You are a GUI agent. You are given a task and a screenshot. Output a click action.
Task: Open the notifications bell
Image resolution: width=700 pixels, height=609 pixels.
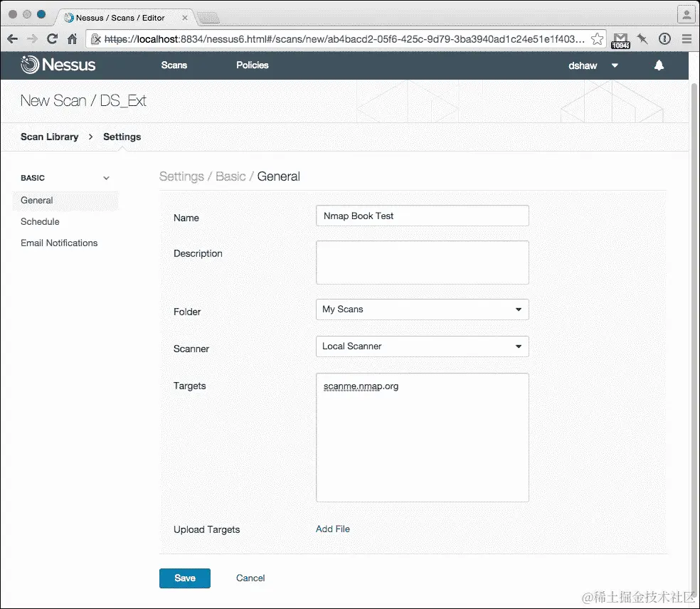point(659,65)
